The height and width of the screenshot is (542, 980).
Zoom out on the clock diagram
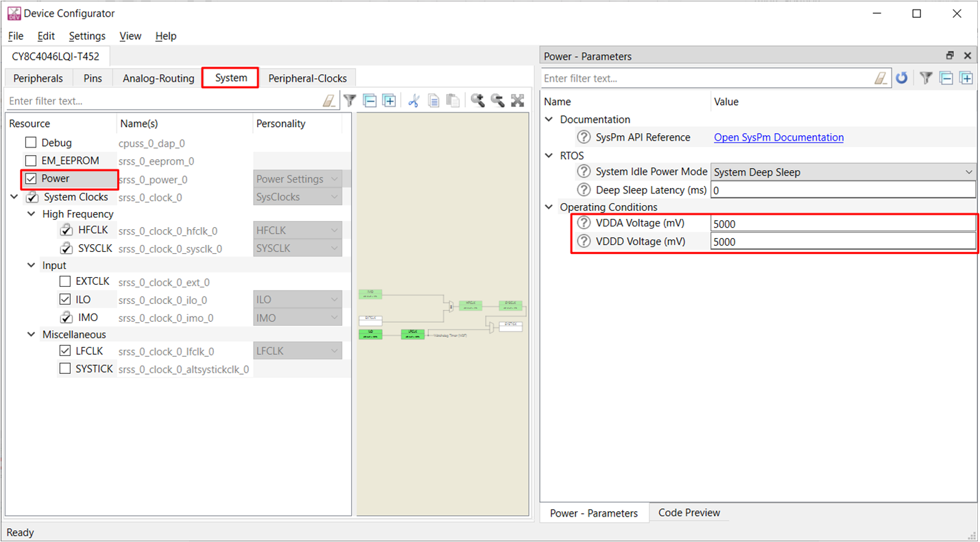pyautogui.click(x=498, y=101)
